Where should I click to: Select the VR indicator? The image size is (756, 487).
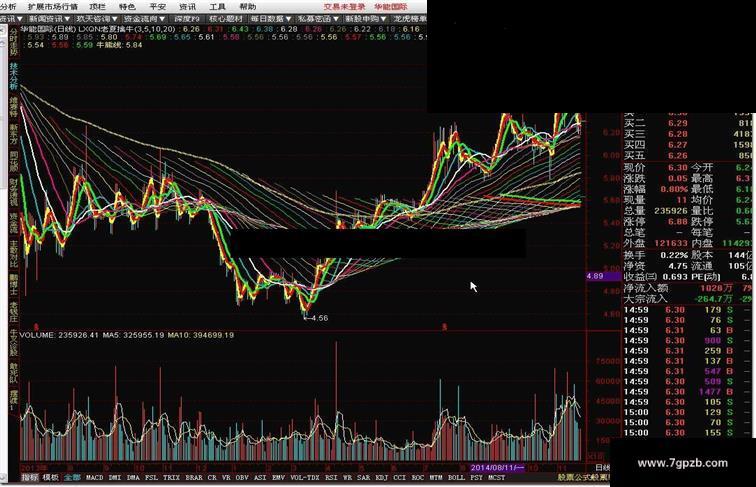click(x=226, y=477)
